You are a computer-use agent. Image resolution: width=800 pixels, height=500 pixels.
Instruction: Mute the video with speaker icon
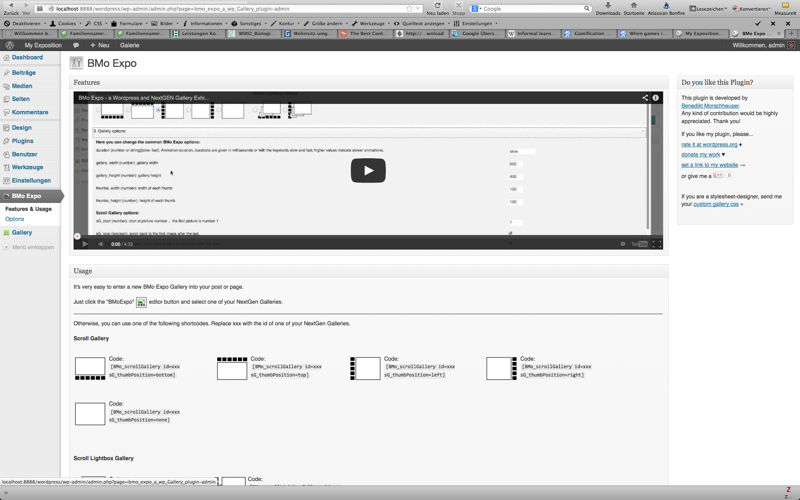(101, 244)
